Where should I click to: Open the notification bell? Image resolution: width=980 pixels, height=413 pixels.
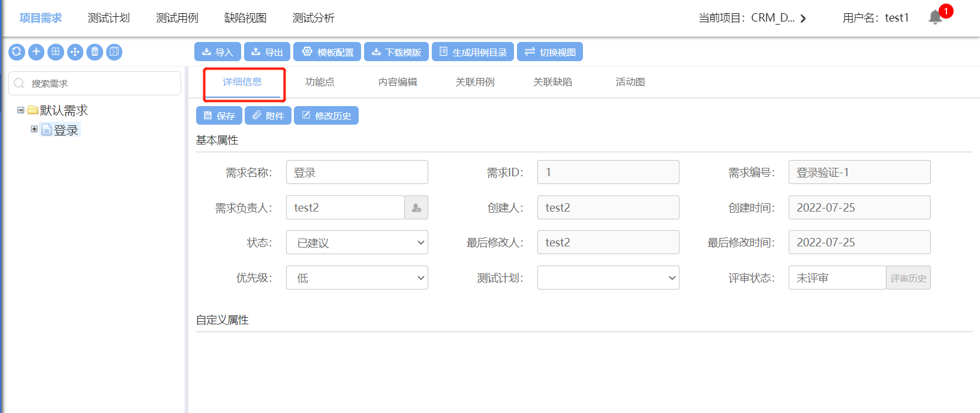click(x=935, y=17)
